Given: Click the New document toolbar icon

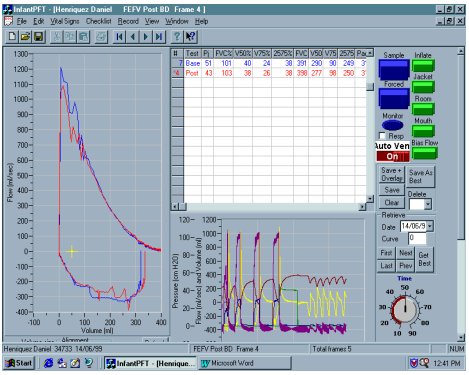Looking at the screenshot, I should click(12, 37).
